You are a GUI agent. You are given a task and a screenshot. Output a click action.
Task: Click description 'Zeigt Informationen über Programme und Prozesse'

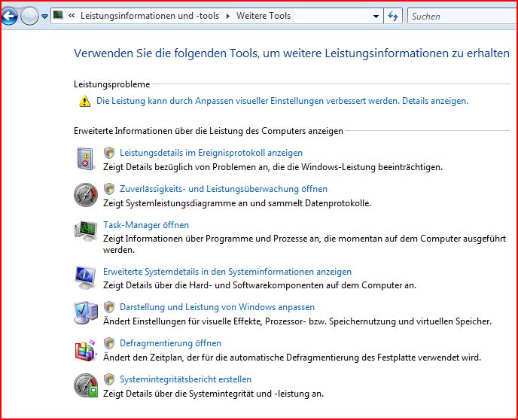[x=305, y=244]
